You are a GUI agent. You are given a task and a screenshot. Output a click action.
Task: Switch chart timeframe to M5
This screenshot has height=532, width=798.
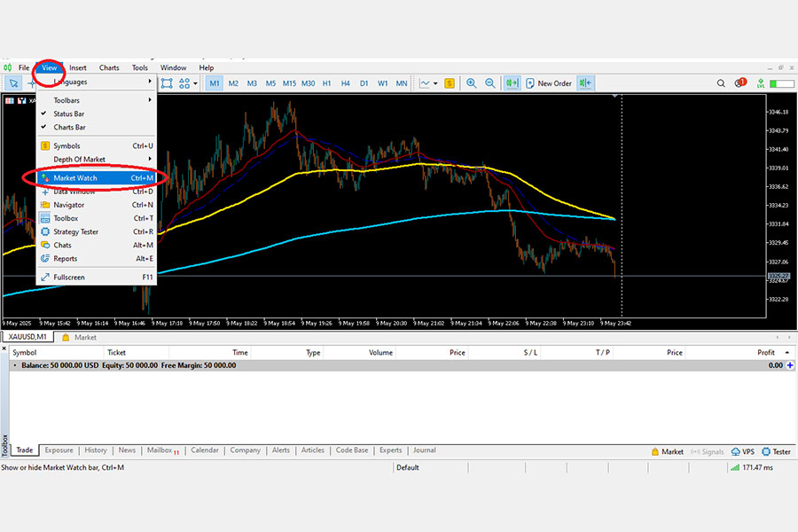[270, 83]
